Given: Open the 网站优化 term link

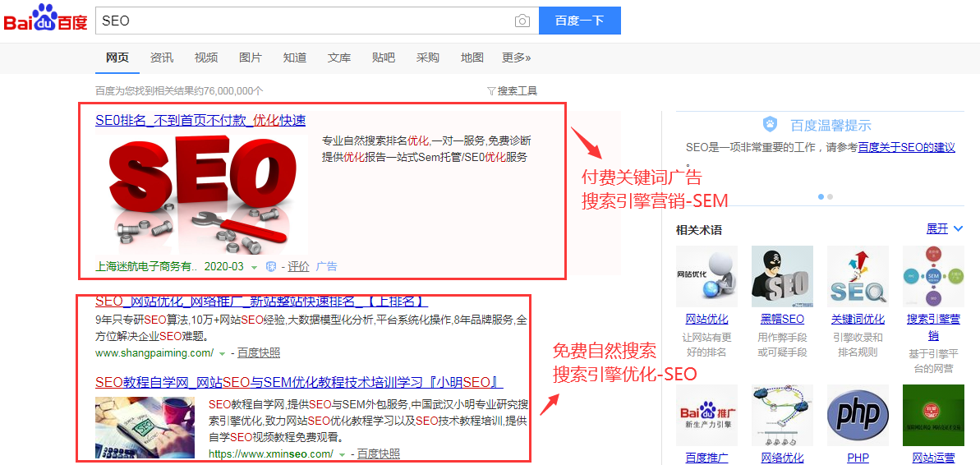Looking at the screenshot, I should 707,320.
